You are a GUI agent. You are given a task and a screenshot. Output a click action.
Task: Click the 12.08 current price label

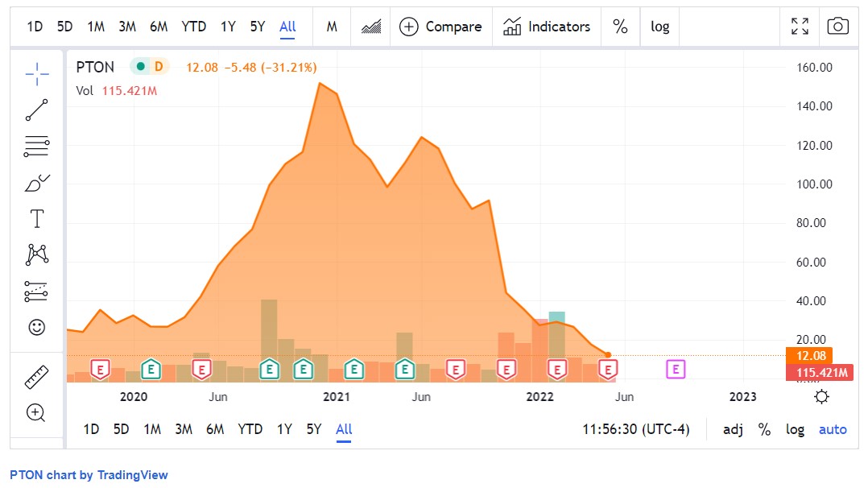(809, 356)
